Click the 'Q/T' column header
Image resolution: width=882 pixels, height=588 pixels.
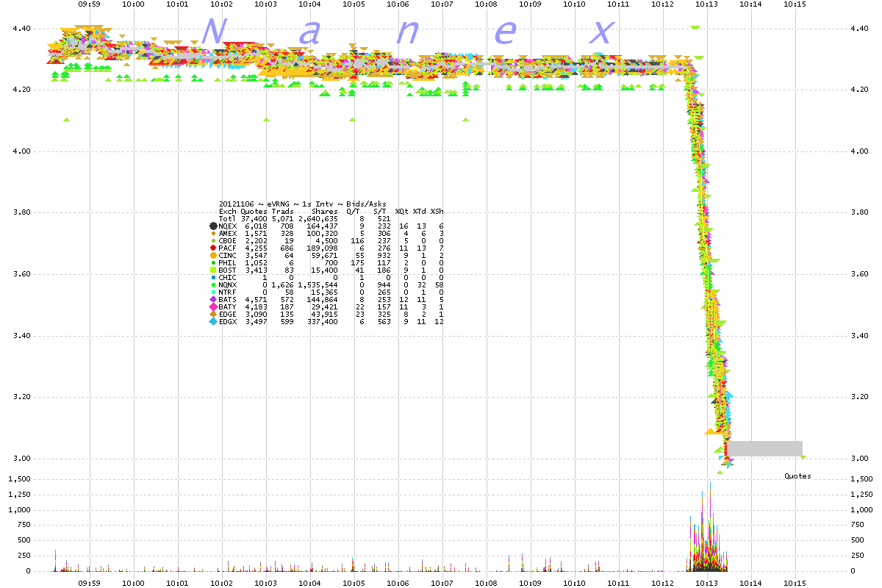click(353, 211)
